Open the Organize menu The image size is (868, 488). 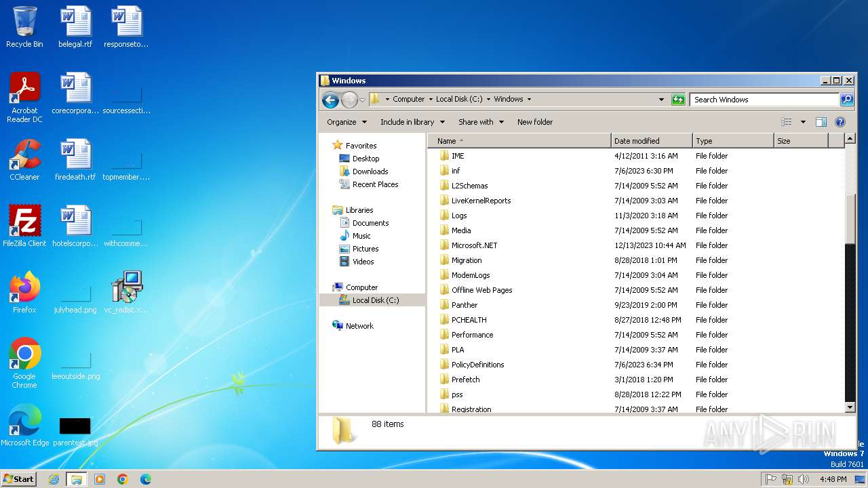347,122
